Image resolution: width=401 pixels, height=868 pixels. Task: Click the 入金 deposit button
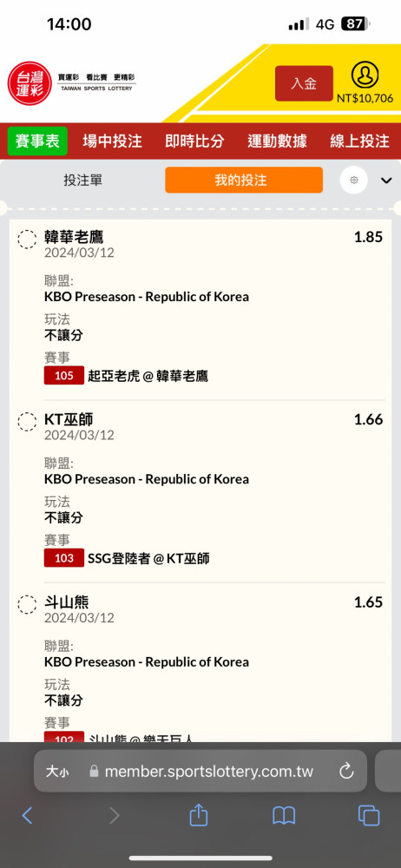coord(304,83)
